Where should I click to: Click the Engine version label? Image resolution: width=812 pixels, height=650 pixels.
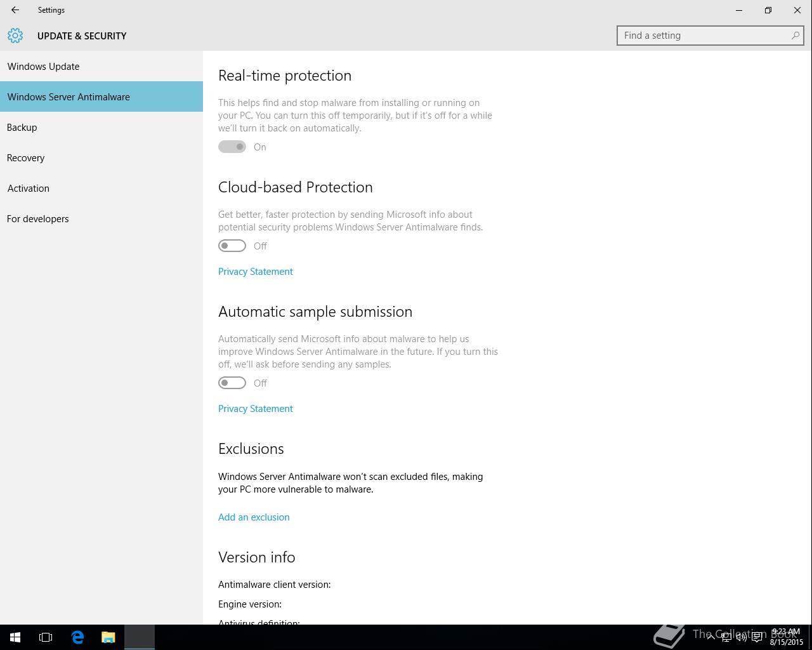point(250,604)
